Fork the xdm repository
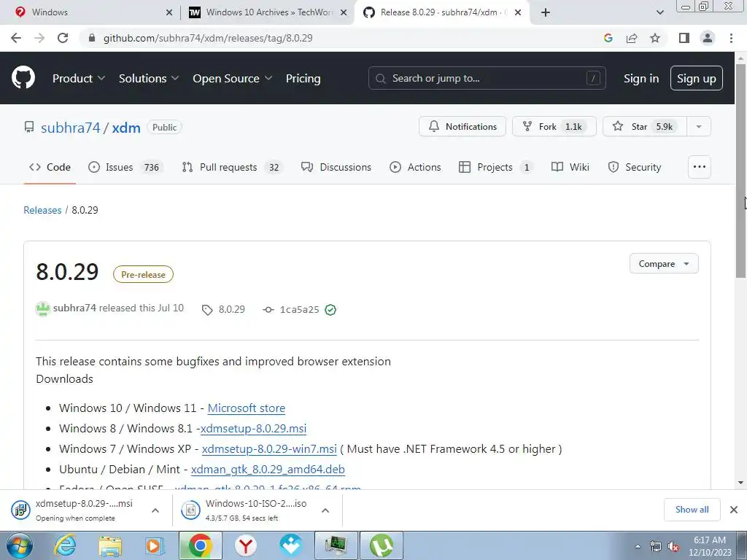This screenshot has height=560, width=747. (554, 127)
